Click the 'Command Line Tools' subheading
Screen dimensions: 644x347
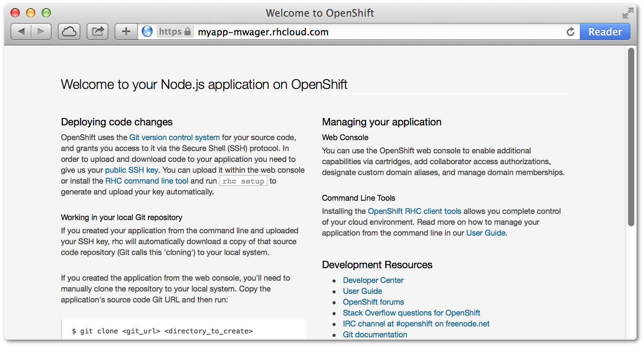click(359, 198)
